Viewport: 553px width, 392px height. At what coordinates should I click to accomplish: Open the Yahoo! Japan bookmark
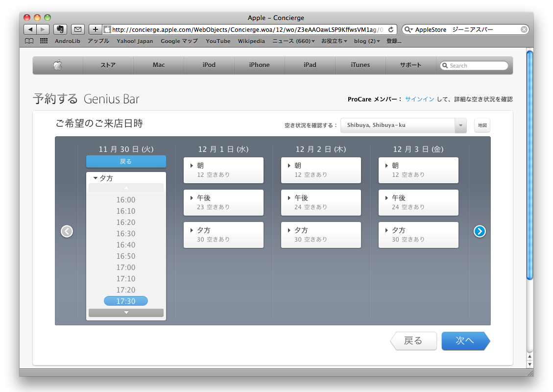135,41
